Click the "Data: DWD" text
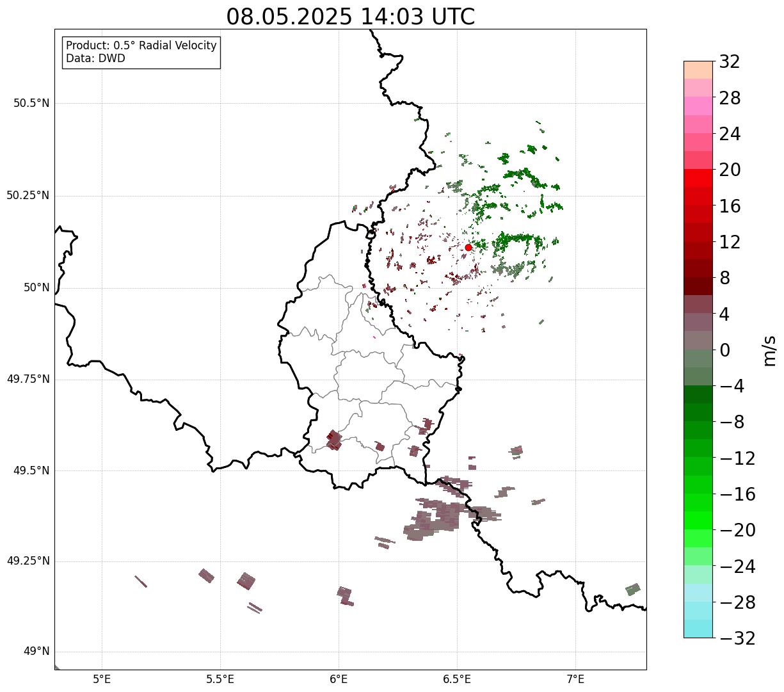 (x=95, y=59)
